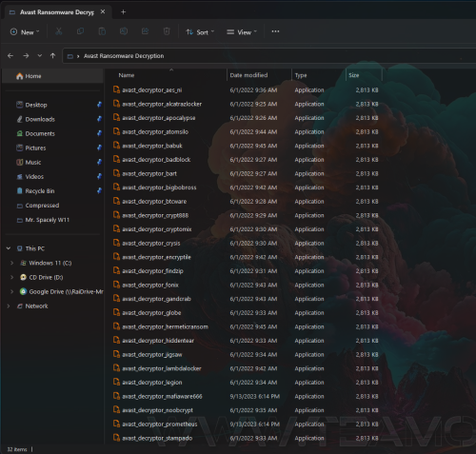Image resolution: width=476 pixels, height=454 pixels.
Task: Open the Sort options dropdown
Action: pos(200,32)
